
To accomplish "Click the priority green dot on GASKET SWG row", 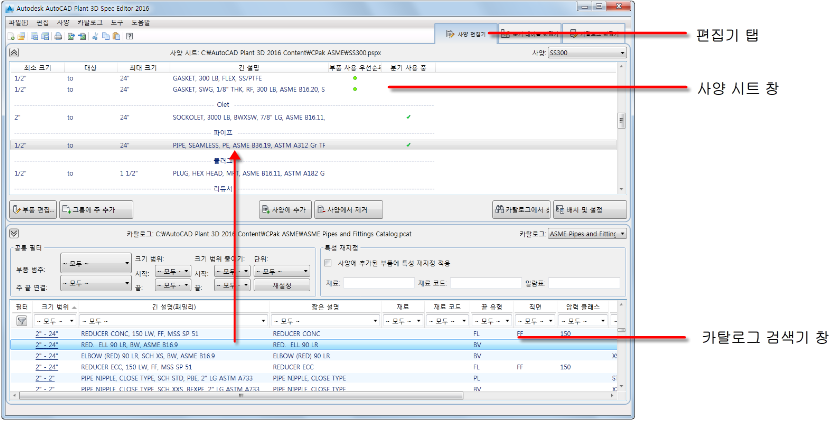I will click(355, 89).
